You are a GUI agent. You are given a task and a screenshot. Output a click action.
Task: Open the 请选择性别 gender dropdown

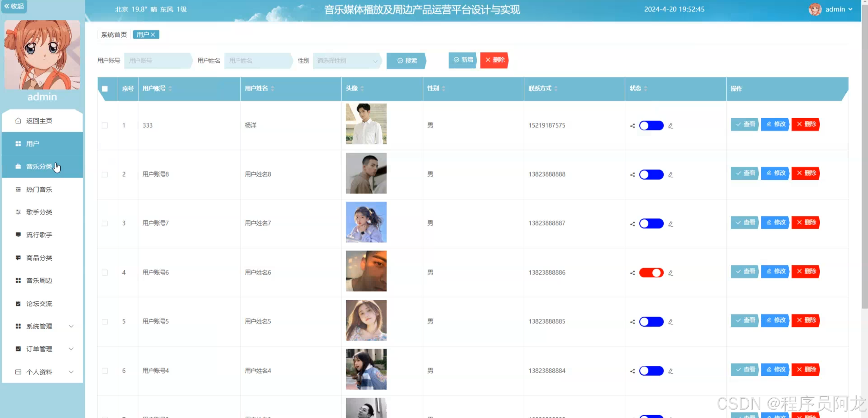click(x=347, y=61)
